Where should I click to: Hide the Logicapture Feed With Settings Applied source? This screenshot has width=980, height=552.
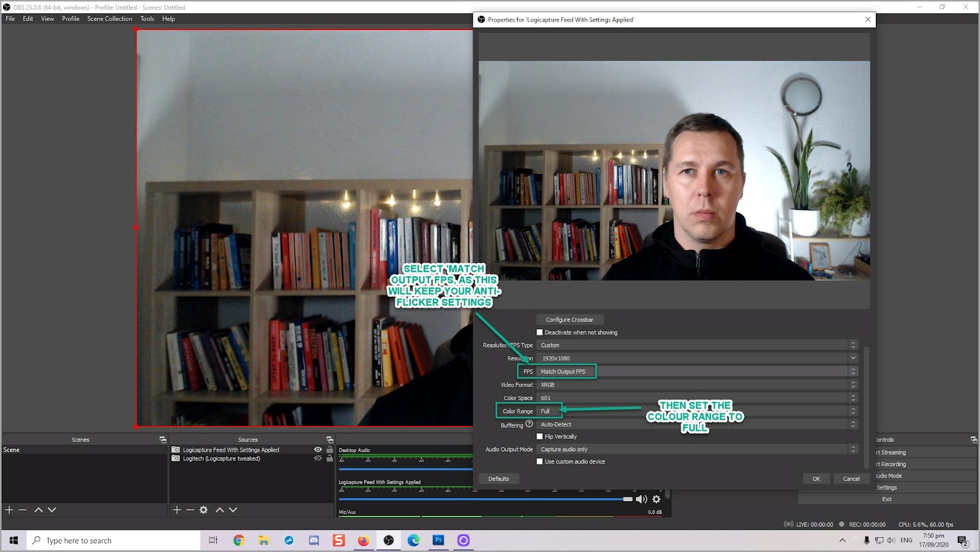point(318,450)
